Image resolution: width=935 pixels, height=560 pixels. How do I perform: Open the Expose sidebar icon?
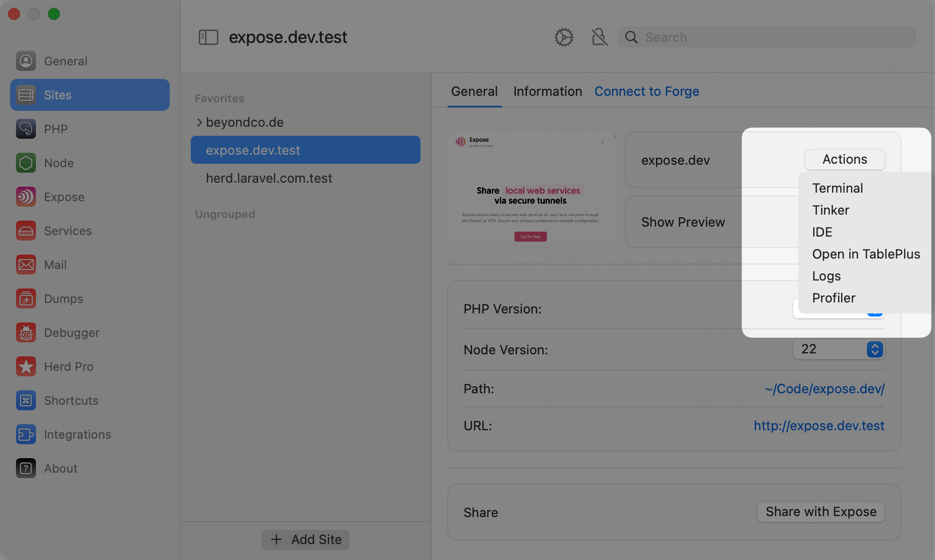26,197
